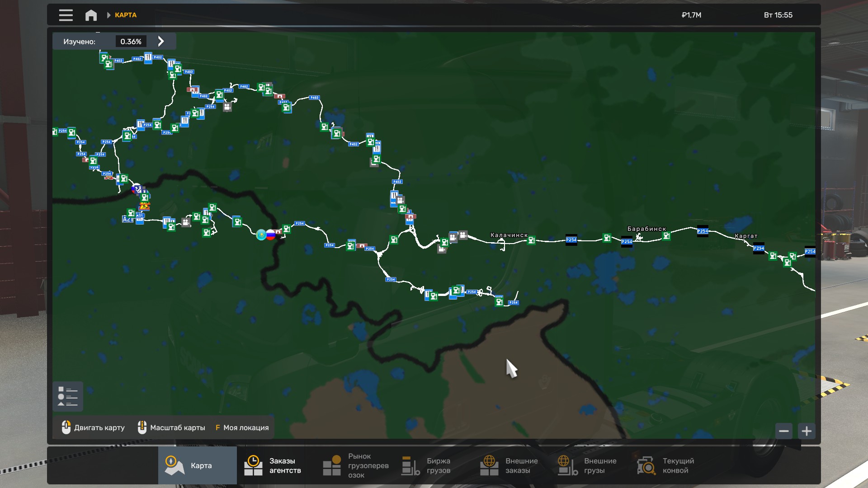Expand the explored percentage arrow

point(161,41)
